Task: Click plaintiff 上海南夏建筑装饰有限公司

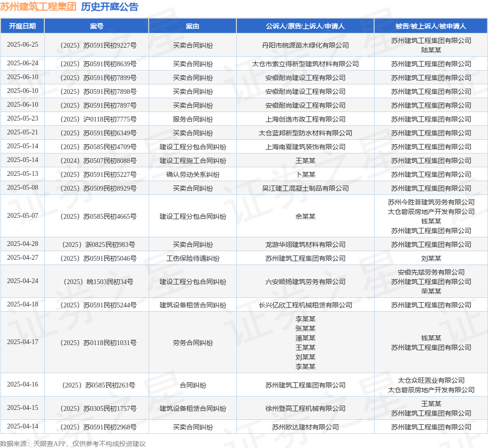Action: click(x=305, y=147)
